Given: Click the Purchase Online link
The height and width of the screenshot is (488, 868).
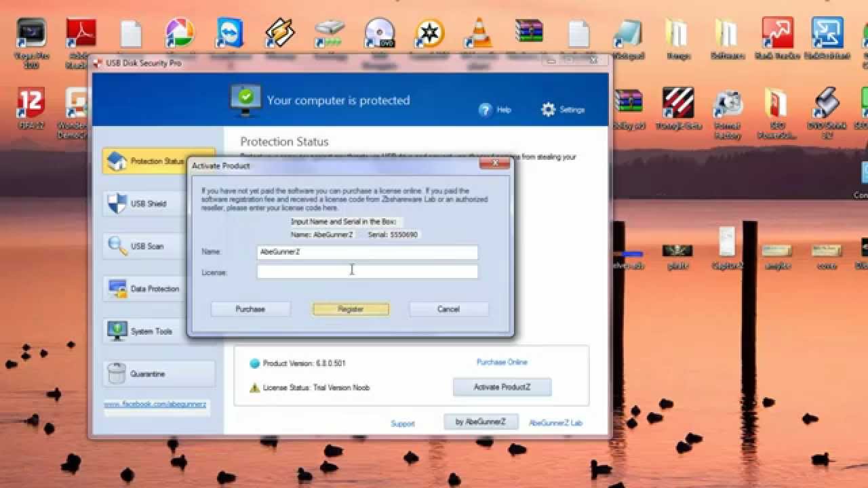Looking at the screenshot, I should pos(502,362).
